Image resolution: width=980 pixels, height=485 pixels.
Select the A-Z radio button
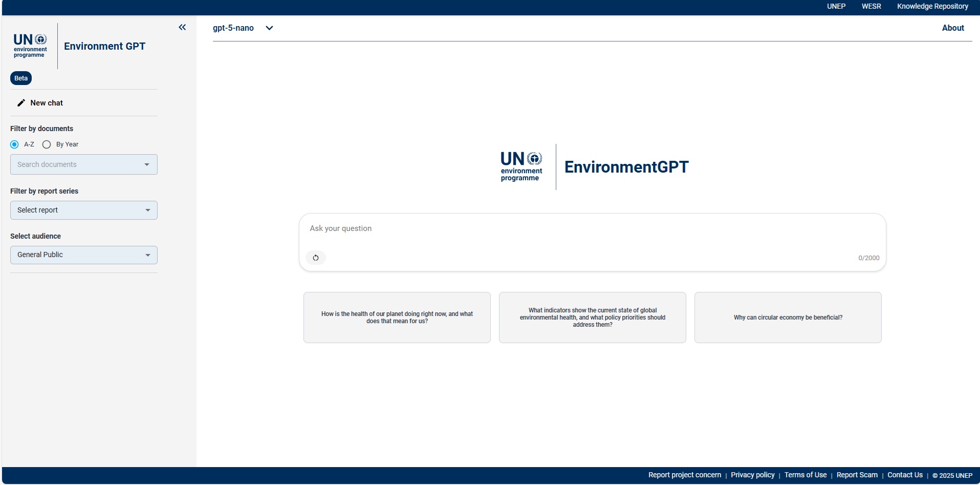click(x=14, y=144)
